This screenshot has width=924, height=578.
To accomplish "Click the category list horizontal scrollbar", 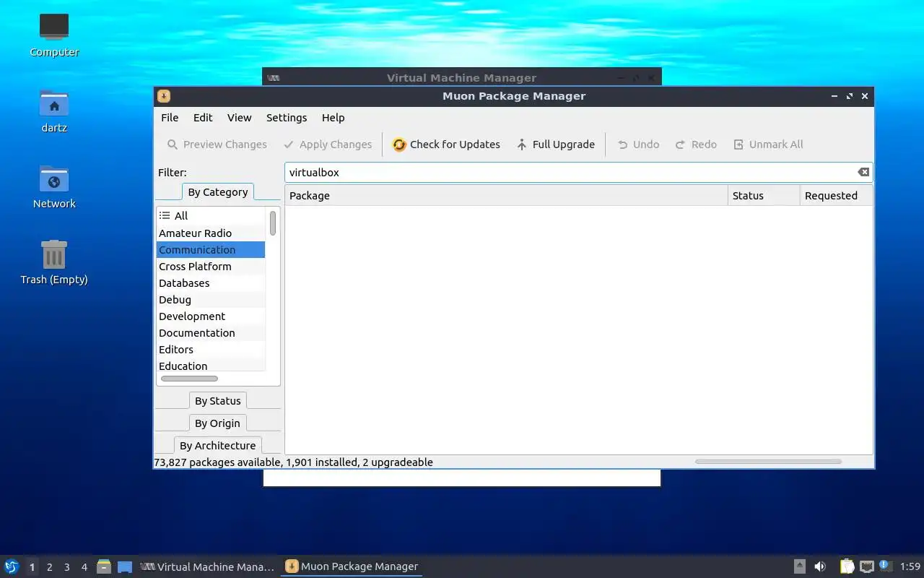I will click(x=189, y=379).
